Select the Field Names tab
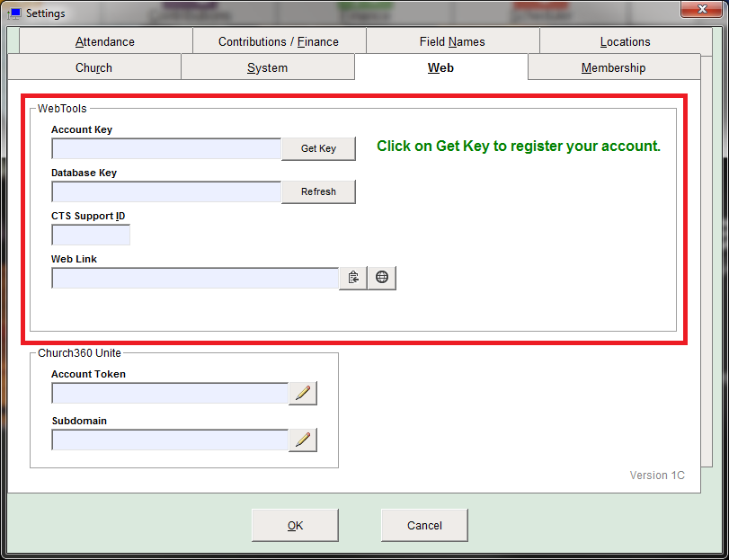729x560 pixels. tap(453, 41)
